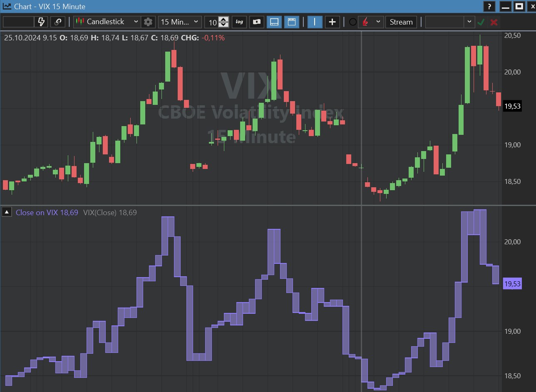536x392 pixels.
Task: Click the chart icon in title bar
Action: pos(7,6)
